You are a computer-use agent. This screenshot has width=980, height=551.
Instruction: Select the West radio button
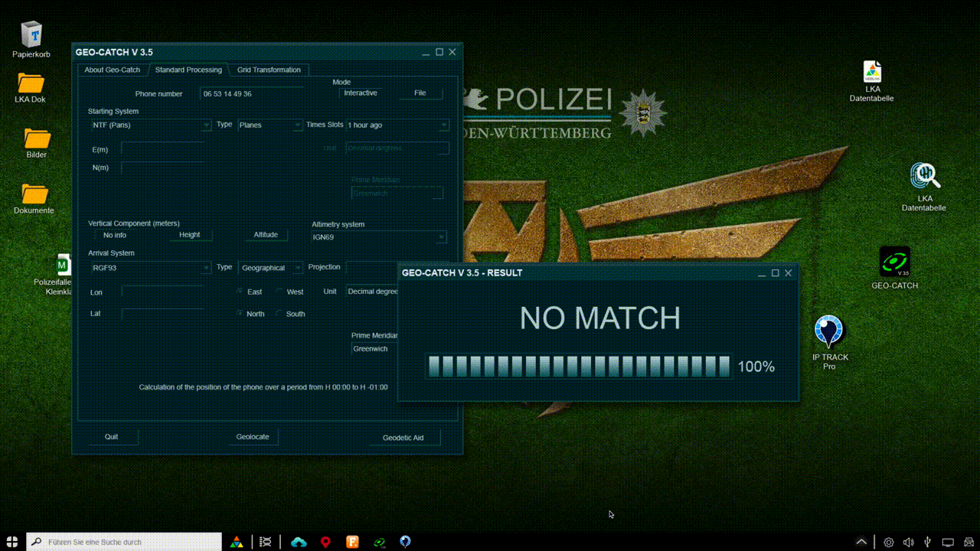tap(279, 292)
